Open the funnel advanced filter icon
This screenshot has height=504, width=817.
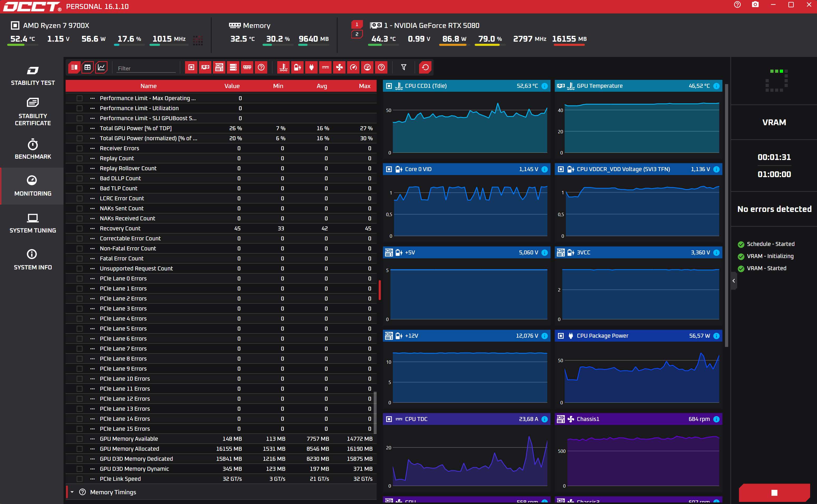(x=403, y=67)
